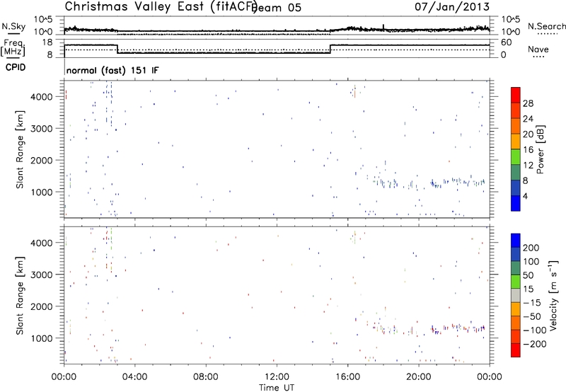Click the 'Time UT' axis label

tap(277, 387)
